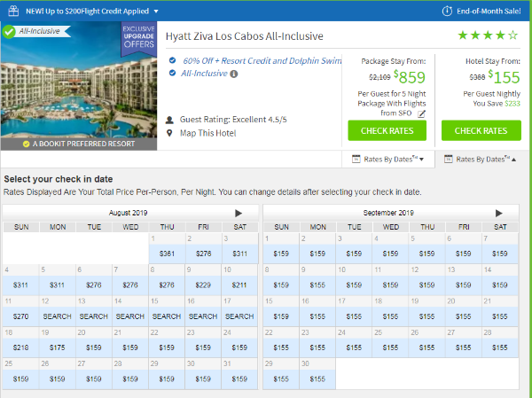Screen dimensions: 532x398
Task: Click the $859 package price
Action: click(409, 77)
